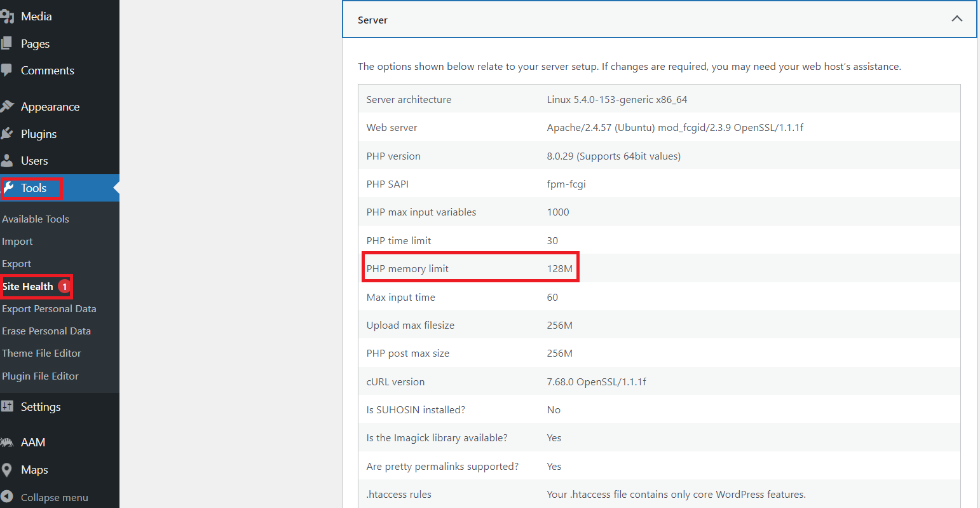Screen dimensions: 980x508
Task: Click the Media menu icon
Action: click(x=7, y=17)
